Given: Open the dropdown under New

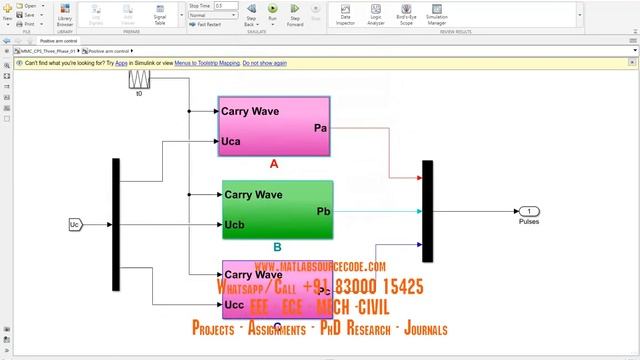Looking at the screenshot, I should point(7,24).
